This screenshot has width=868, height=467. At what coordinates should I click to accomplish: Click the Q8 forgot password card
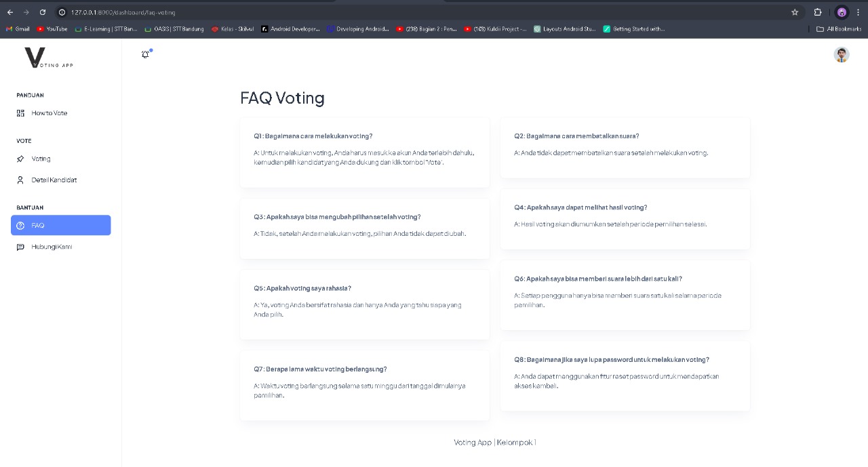(x=625, y=375)
